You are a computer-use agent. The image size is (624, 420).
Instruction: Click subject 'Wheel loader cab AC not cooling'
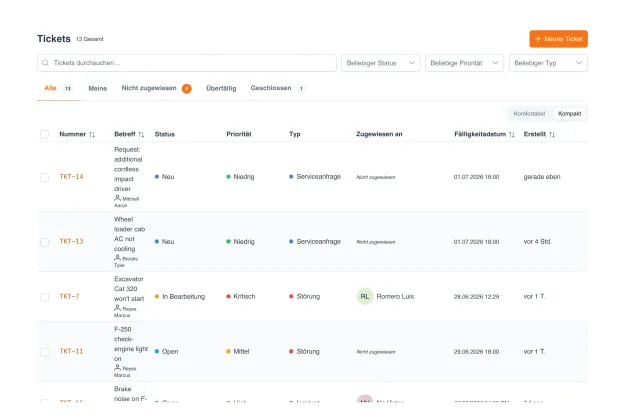tap(129, 234)
